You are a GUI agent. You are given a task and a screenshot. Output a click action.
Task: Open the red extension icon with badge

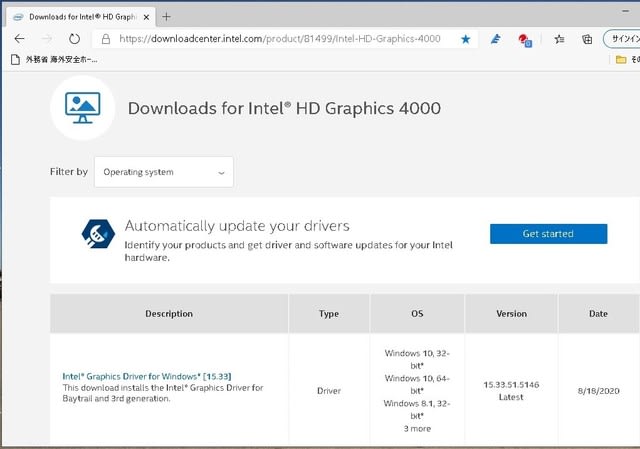coord(524,40)
